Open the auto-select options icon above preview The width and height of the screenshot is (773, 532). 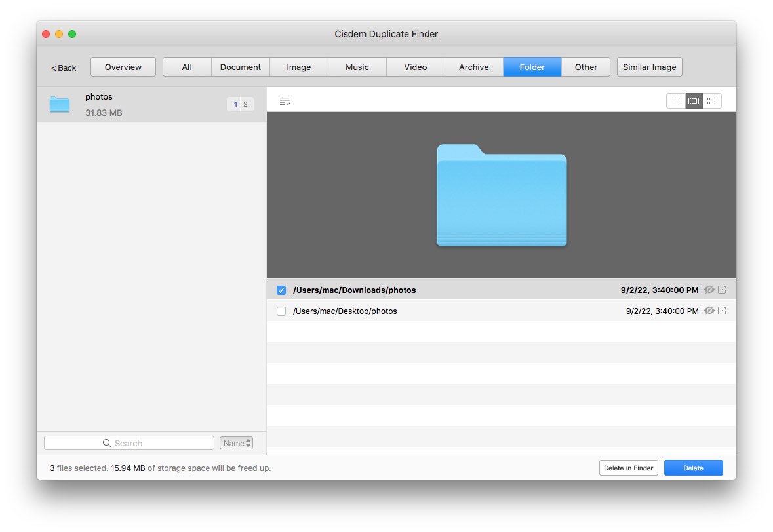285,101
